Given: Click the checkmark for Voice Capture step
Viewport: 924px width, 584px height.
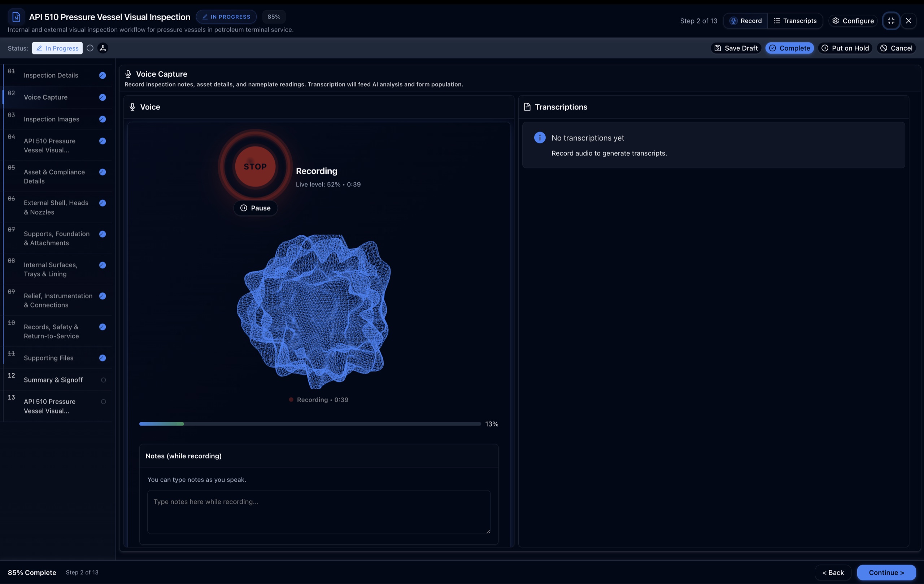Looking at the screenshot, I should click(x=103, y=97).
